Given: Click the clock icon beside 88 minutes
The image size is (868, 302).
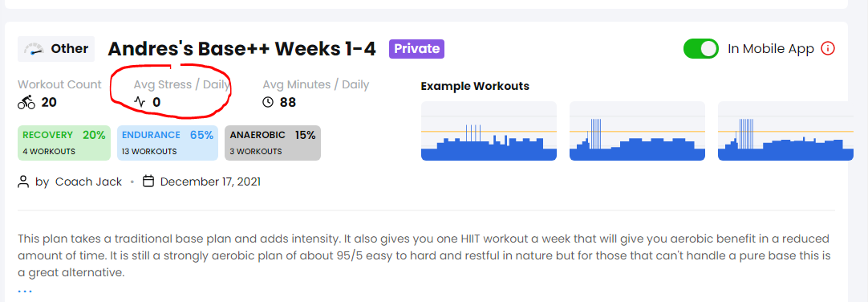Looking at the screenshot, I should [x=268, y=103].
